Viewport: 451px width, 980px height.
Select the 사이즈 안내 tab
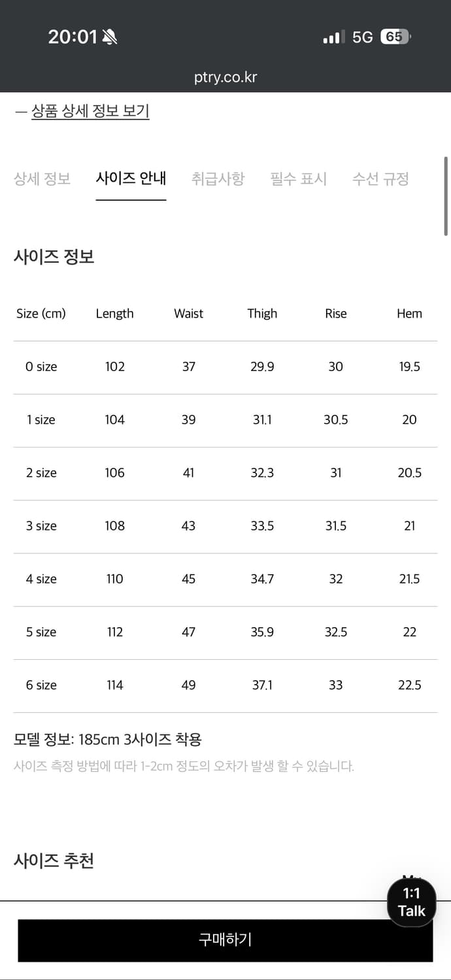click(x=131, y=178)
